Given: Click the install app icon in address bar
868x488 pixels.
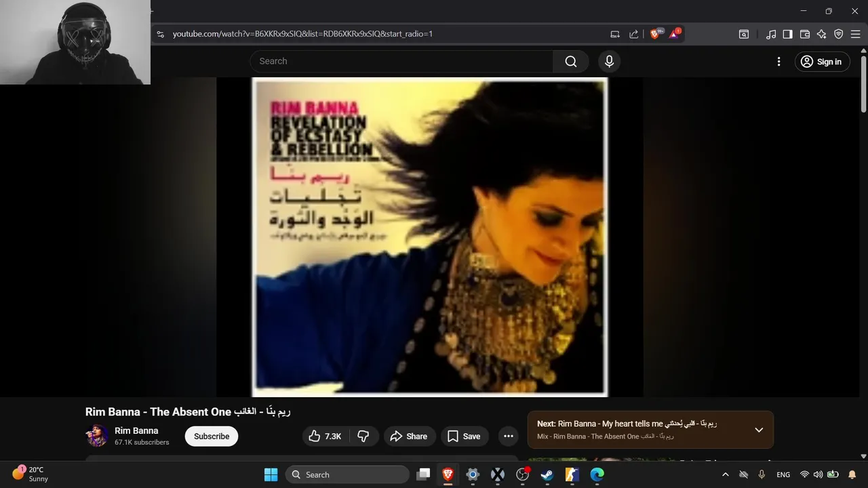Looking at the screenshot, I should click(615, 34).
